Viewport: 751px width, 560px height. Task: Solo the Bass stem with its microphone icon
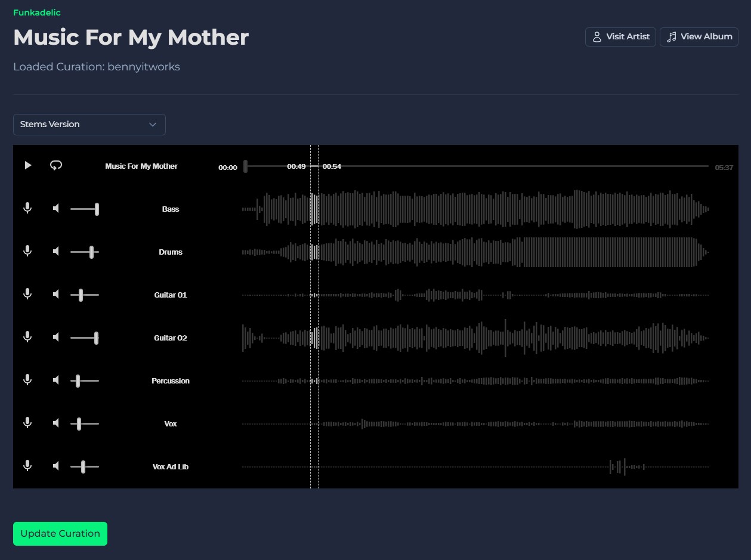click(27, 208)
